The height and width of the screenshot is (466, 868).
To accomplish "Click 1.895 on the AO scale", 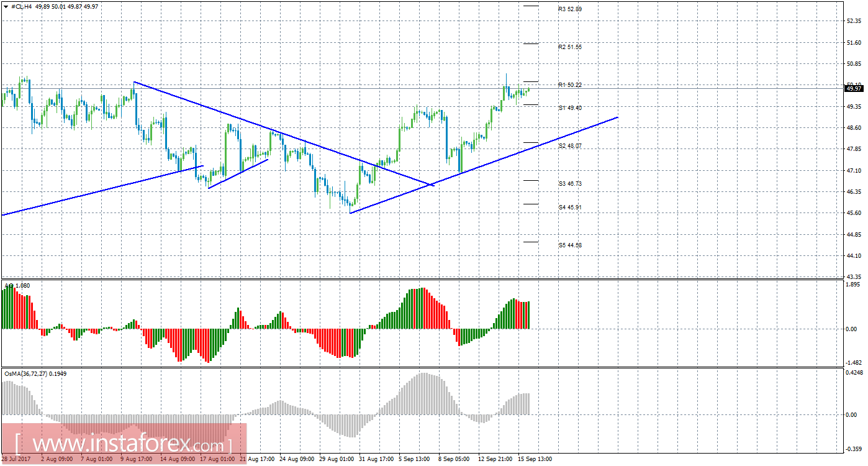I will pos(854,285).
